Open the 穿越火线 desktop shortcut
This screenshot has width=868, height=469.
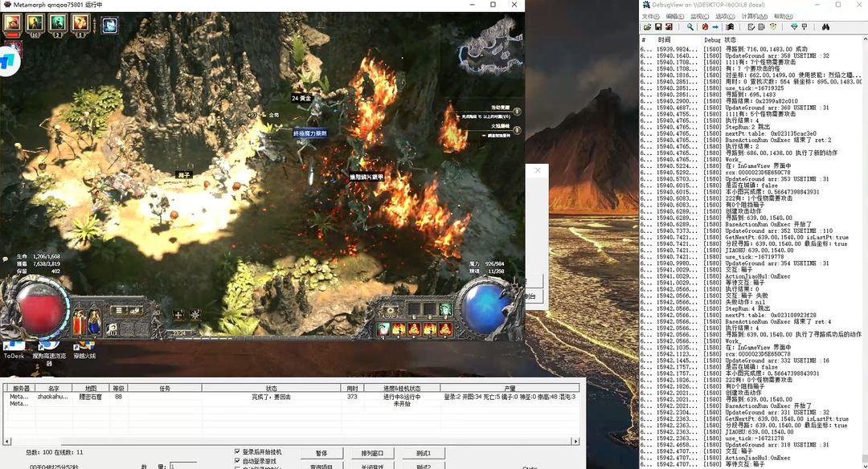[84, 351]
